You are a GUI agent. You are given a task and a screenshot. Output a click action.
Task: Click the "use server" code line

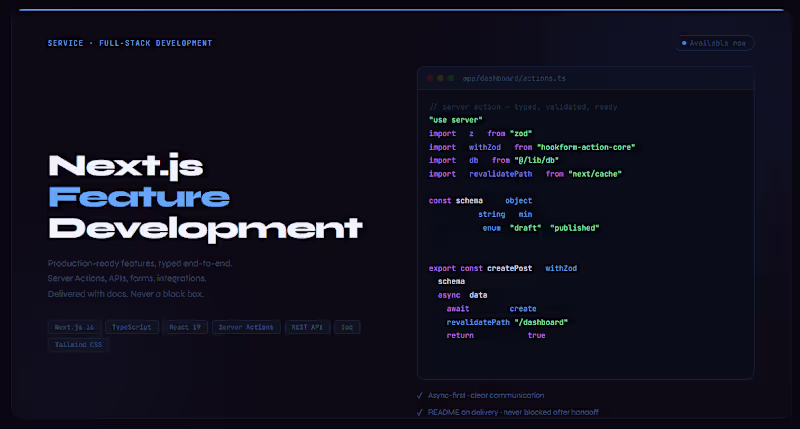click(456, 120)
